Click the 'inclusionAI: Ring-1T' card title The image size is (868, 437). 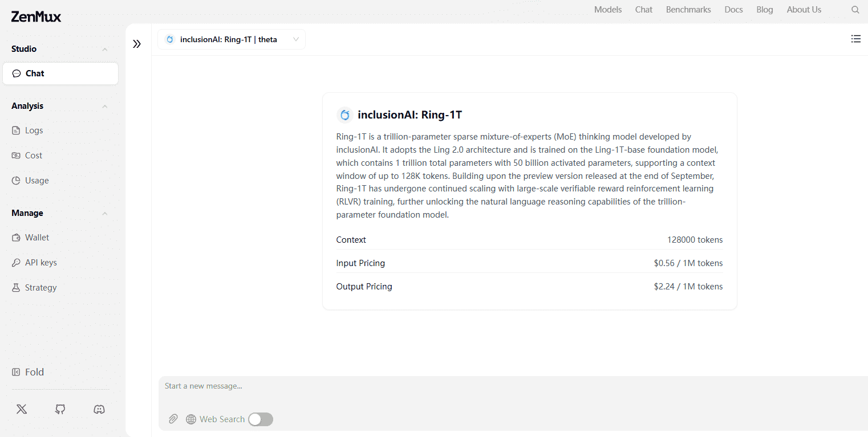coord(409,115)
